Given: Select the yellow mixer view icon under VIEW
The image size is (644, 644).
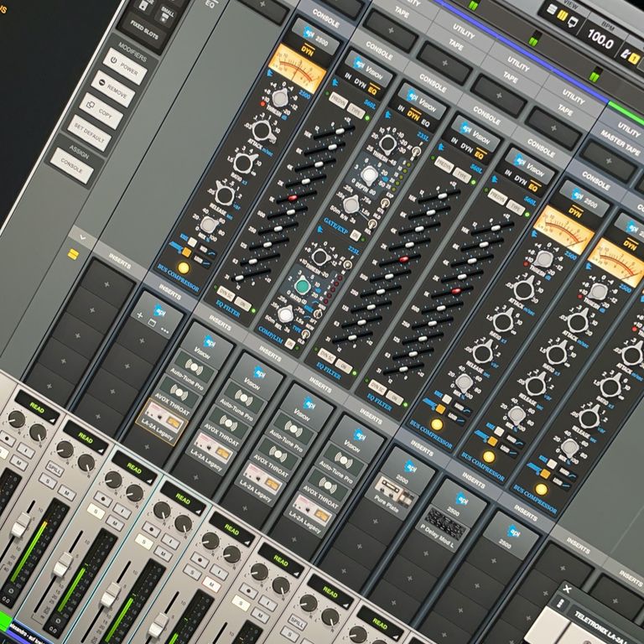Looking at the screenshot, I should click(563, 15).
